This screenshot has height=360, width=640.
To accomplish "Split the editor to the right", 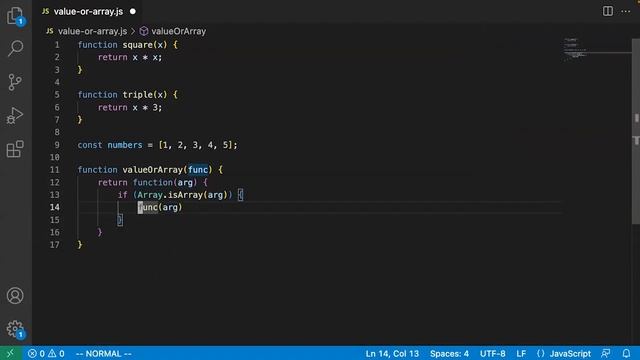I will [x=608, y=11].
